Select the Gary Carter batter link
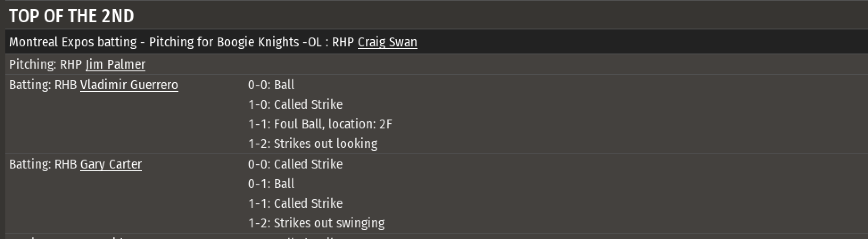 (111, 164)
